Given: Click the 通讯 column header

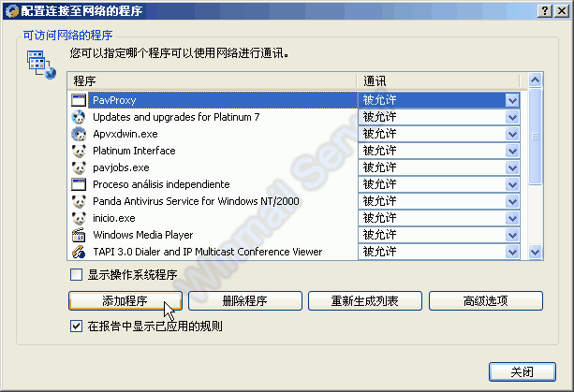Looking at the screenshot, I should point(441,81).
